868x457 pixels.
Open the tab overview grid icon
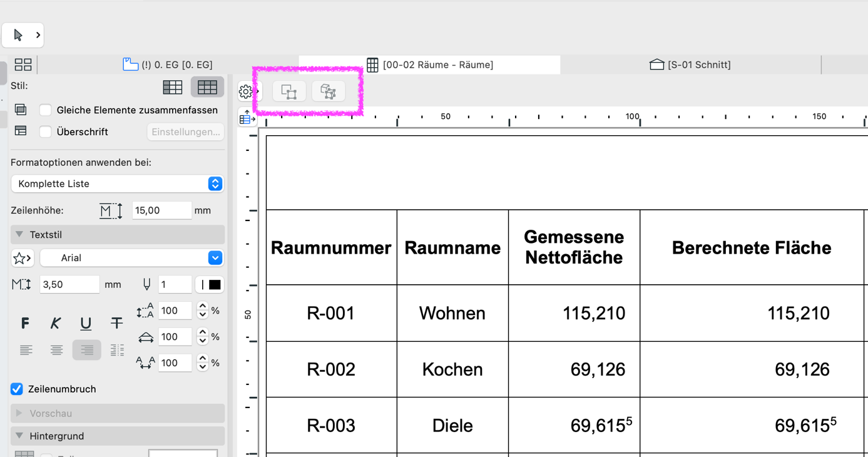point(23,64)
